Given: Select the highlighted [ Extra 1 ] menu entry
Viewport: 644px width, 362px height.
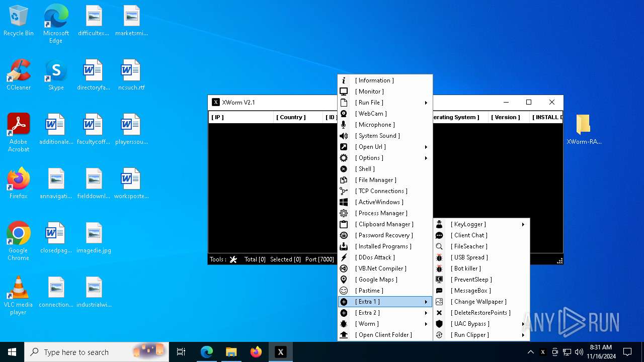Looking at the screenshot, I should tap(385, 302).
